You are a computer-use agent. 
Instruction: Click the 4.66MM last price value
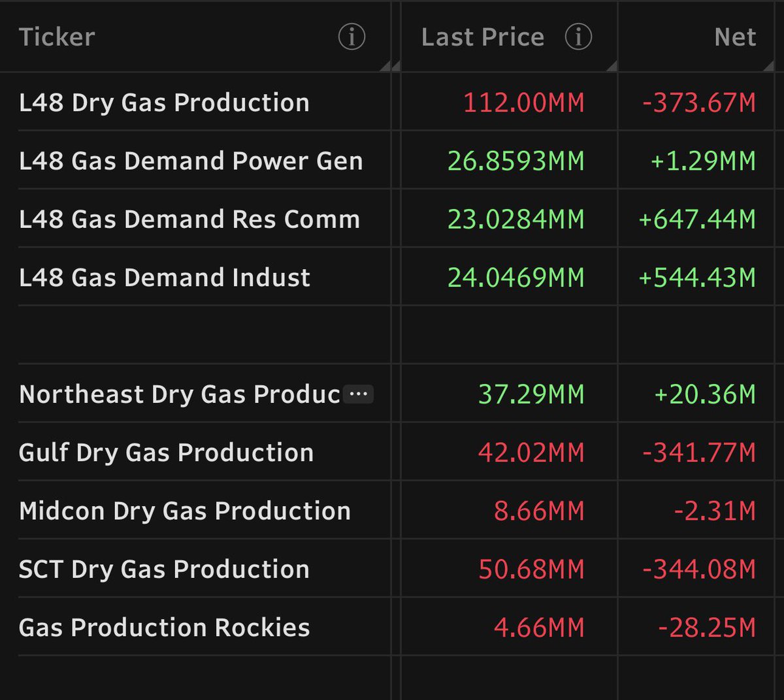click(x=540, y=628)
